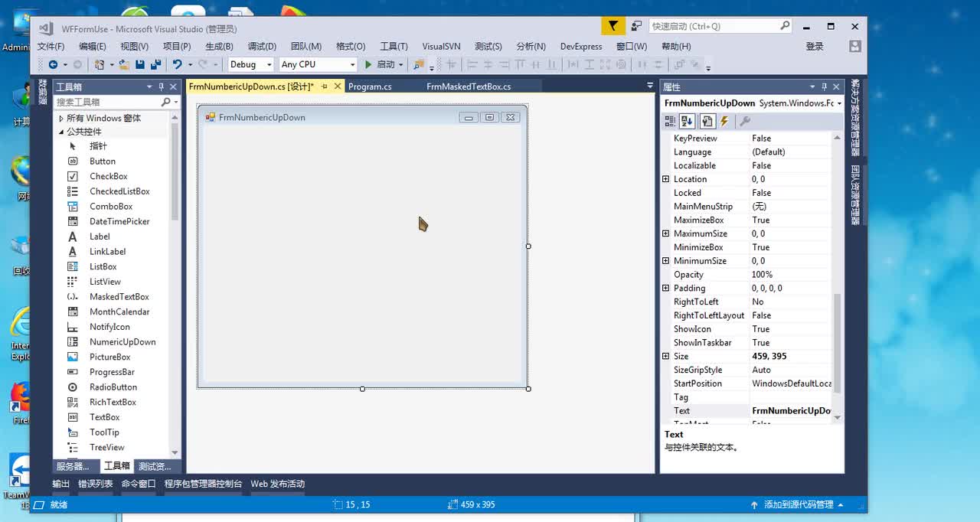The height and width of the screenshot is (522, 980).
Task: Select NotifyIcon in the toolbox
Action: (109, 327)
